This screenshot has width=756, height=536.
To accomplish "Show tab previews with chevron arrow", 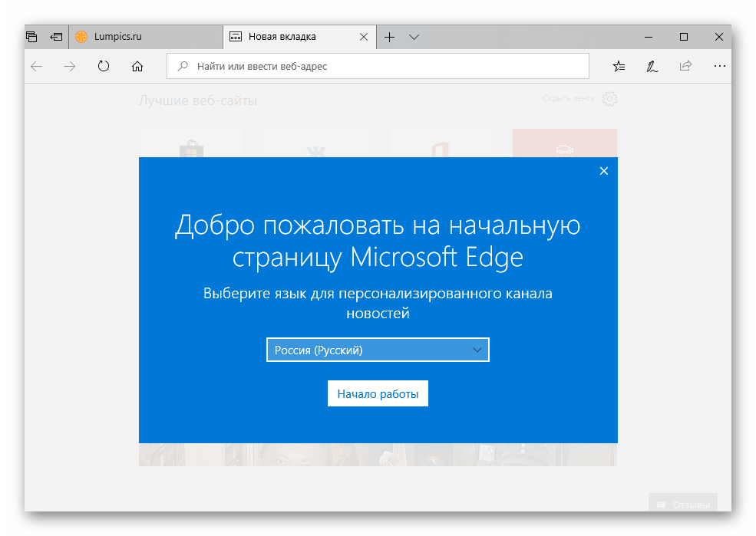I will tap(414, 37).
